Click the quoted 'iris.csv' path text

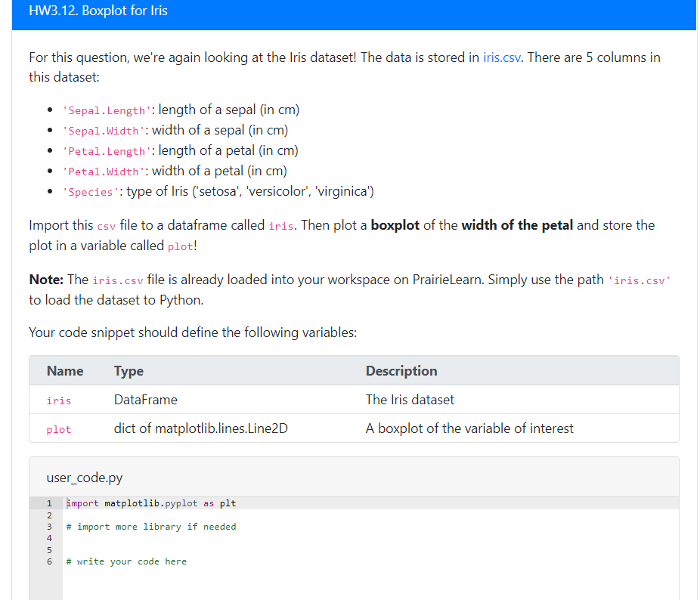pos(640,280)
